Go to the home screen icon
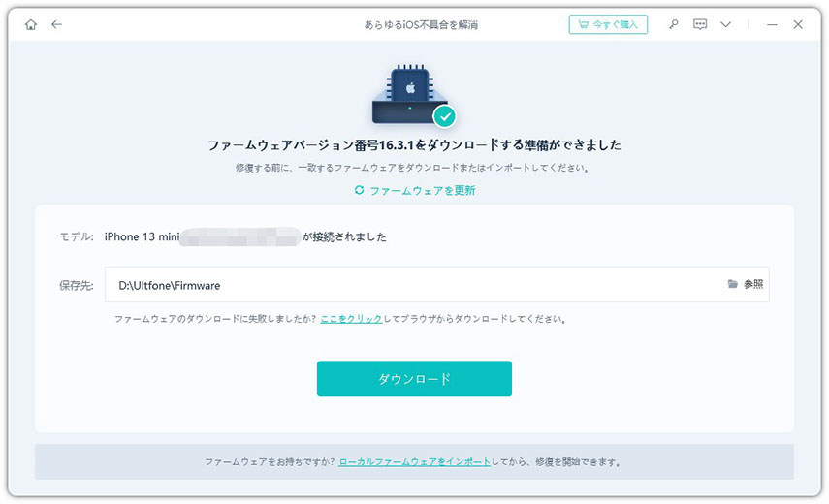Image resolution: width=829 pixels, height=504 pixels. pos(31,24)
